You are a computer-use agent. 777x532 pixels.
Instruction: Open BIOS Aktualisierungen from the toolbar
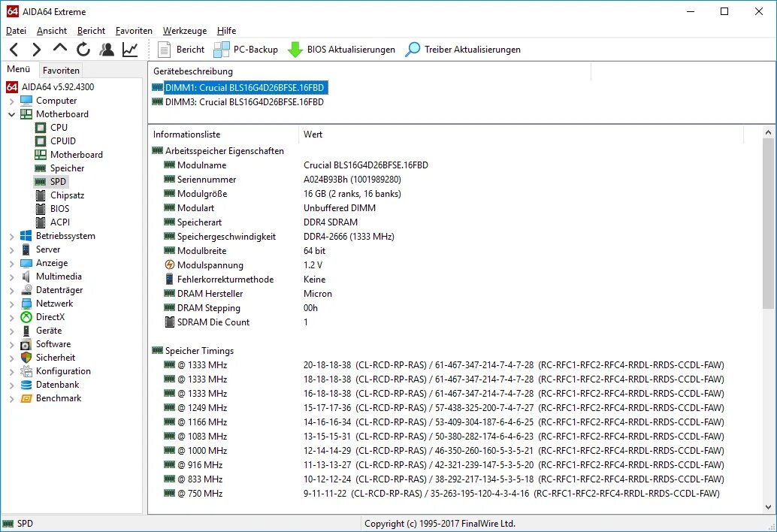click(x=341, y=50)
